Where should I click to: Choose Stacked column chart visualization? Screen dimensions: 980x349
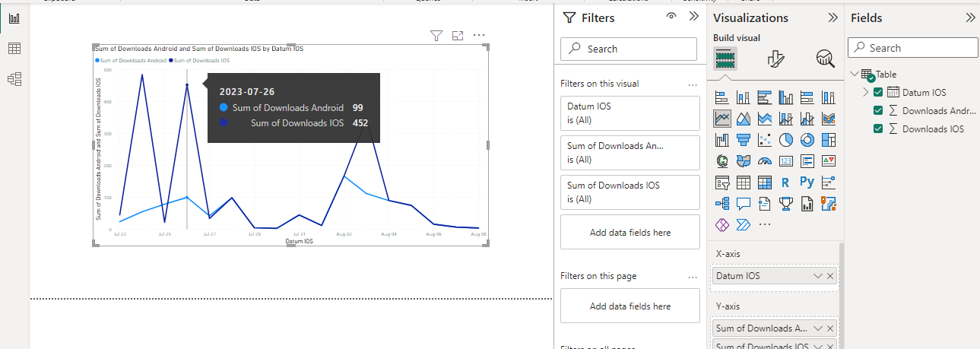[x=744, y=97]
